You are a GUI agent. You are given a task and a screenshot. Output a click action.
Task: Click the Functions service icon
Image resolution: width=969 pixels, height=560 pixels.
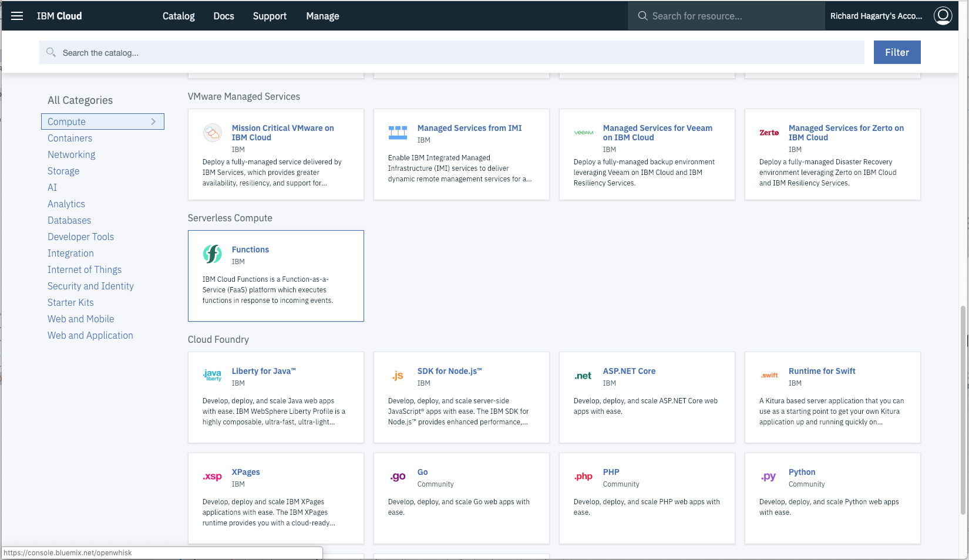(213, 254)
